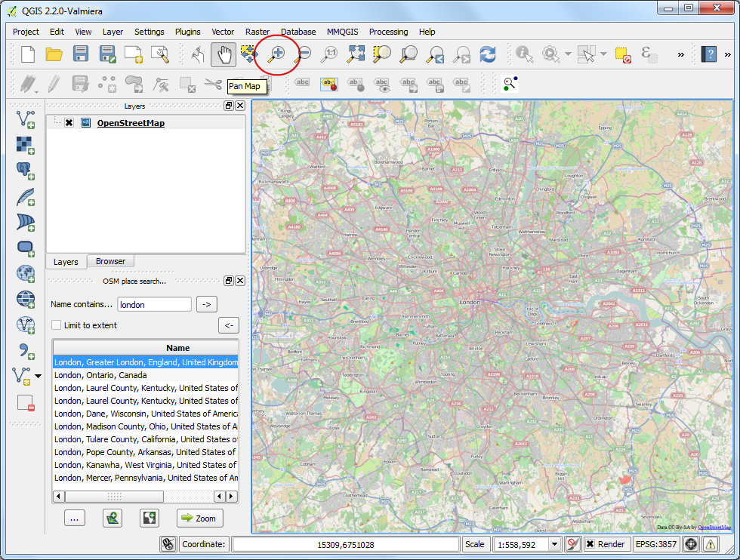Open the MMQGIS menu
Screen dimensions: 740x560
tap(343, 32)
